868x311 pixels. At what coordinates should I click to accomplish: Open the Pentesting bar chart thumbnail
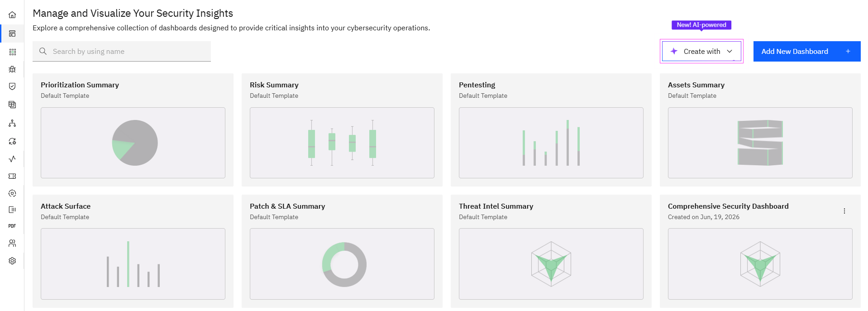coord(551,143)
